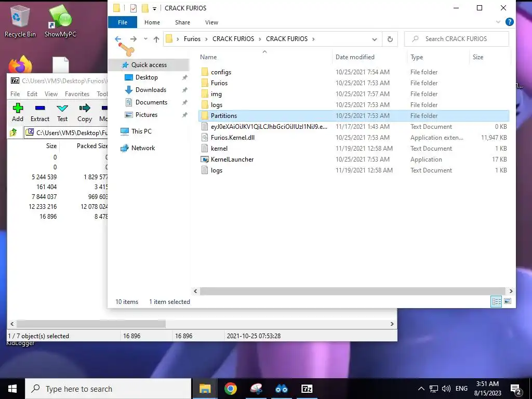Screen dimensions: 532x399
Task: Sort by the Name column header
Action: (208, 57)
